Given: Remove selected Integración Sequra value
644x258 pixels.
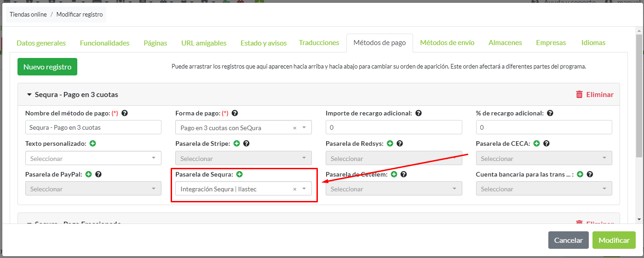Looking at the screenshot, I should (295, 189).
